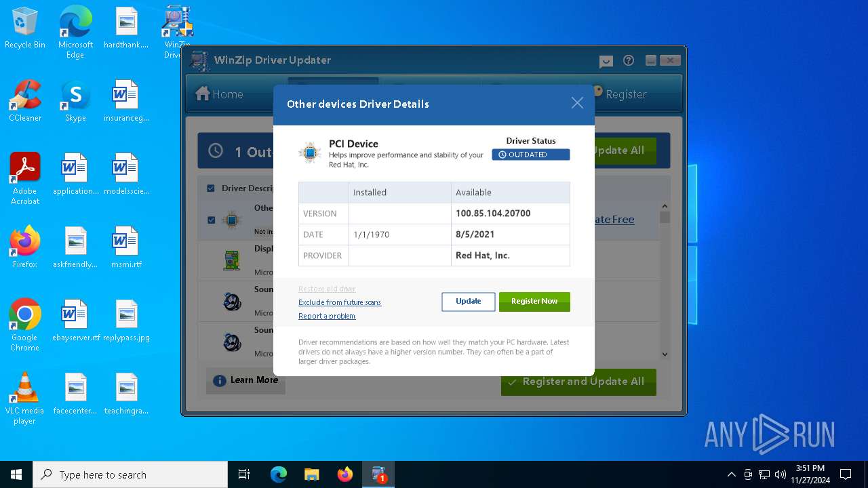Select replypass.jpg file on desktop
Screen dimensions: 868x488
[126, 321]
